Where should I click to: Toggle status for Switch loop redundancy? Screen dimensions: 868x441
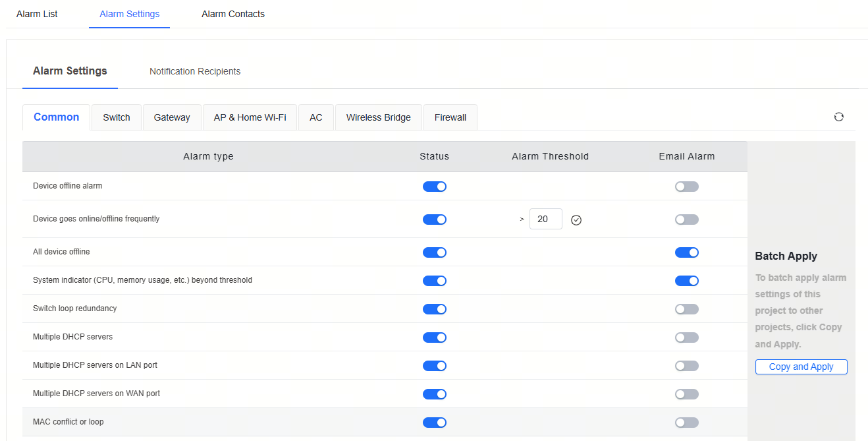click(434, 309)
